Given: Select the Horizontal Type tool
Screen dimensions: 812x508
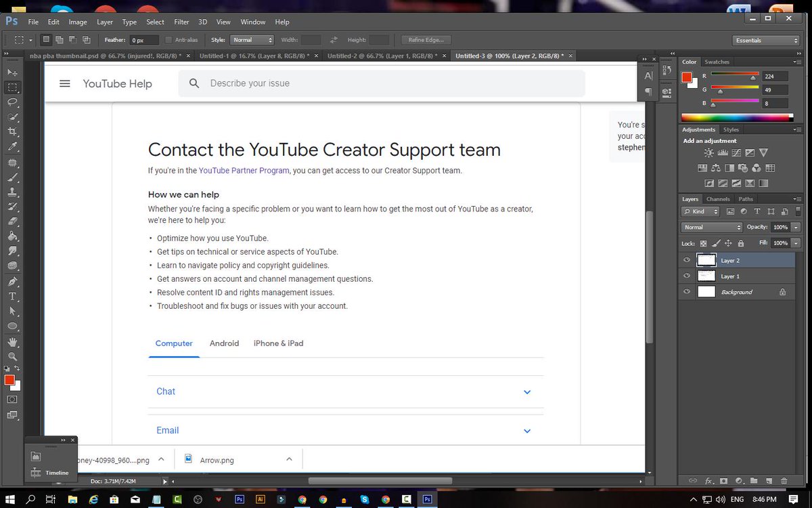Looking at the screenshot, I should tap(12, 296).
